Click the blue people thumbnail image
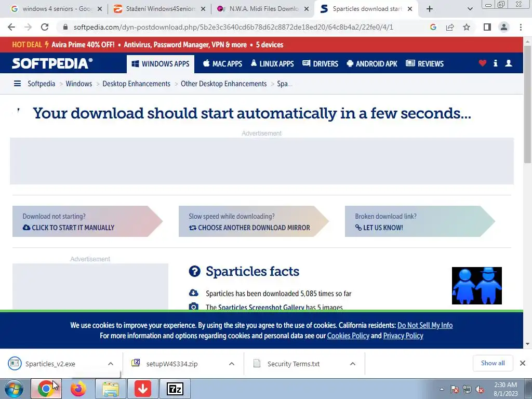 tap(477, 286)
